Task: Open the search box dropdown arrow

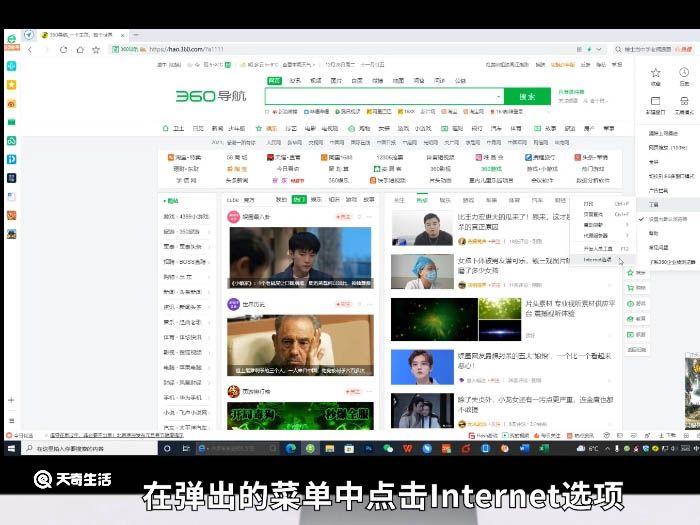Action: 498,96
